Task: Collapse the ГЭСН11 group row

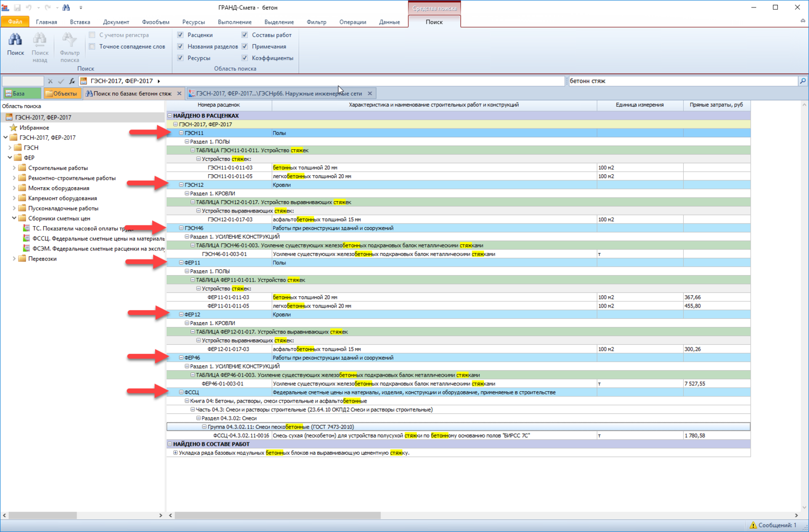Action: (x=181, y=133)
